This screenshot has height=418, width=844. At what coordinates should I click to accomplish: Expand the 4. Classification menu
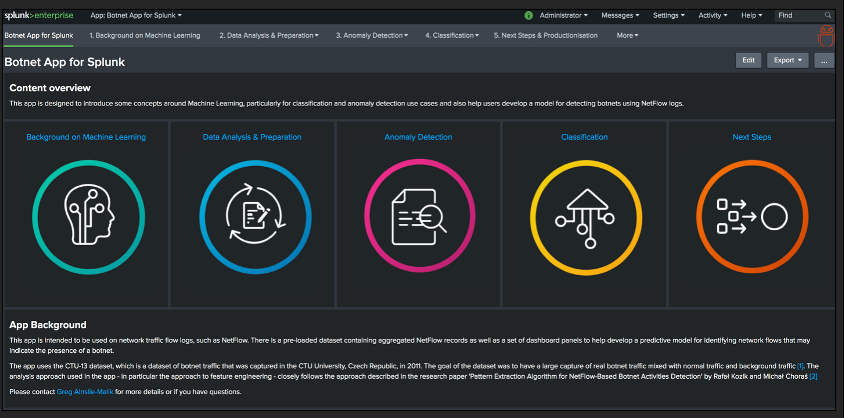[452, 36]
